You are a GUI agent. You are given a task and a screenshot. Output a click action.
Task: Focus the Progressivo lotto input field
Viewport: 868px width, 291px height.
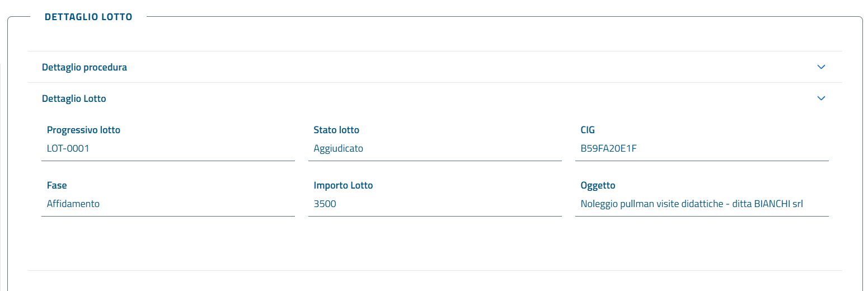168,149
